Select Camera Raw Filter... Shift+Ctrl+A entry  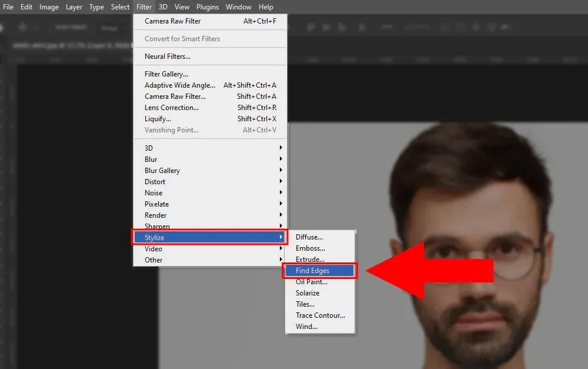click(x=211, y=97)
